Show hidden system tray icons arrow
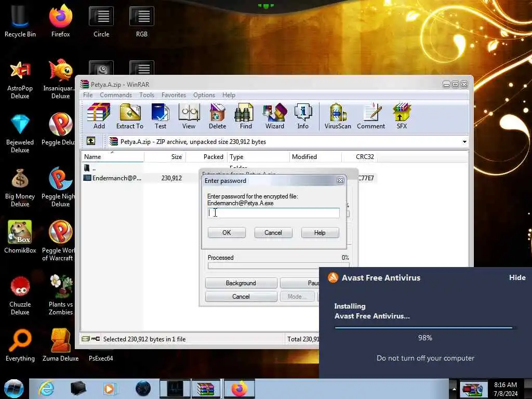Viewport: 532px width, 399px height. (x=454, y=389)
